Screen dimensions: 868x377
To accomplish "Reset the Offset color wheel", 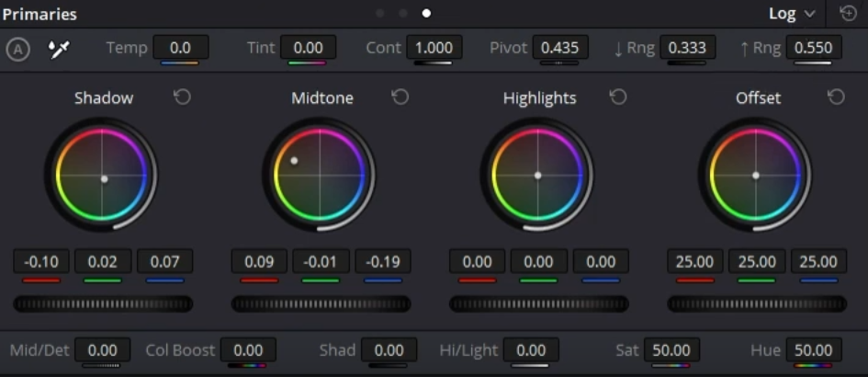I will coord(836,97).
